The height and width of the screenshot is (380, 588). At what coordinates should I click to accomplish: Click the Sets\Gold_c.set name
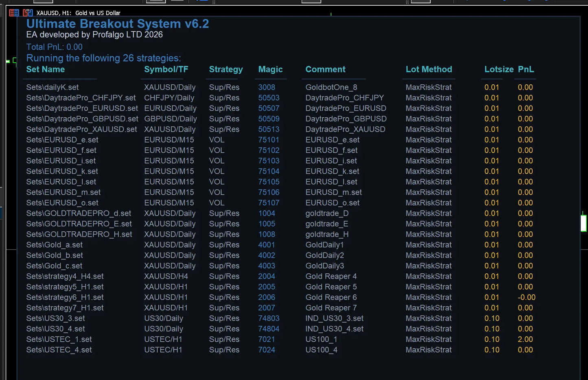click(54, 266)
